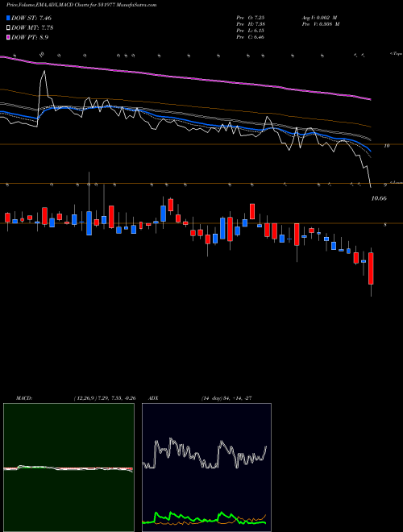The width and height of the screenshot is (403, 532).
Task: Click the white DOW MT legend swatch
Action: coord(9,28)
